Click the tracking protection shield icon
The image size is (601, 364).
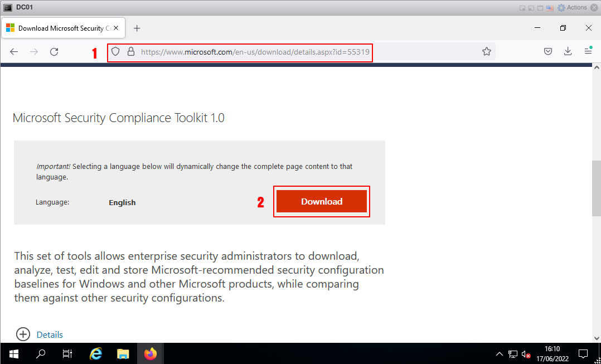(115, 52)
